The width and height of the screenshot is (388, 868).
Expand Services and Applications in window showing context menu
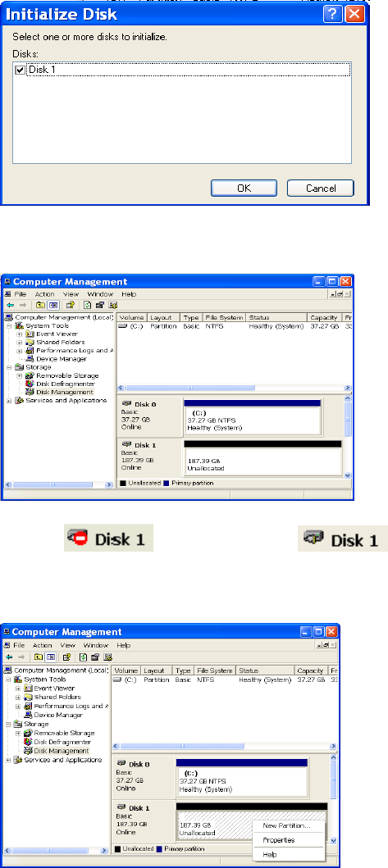(x=8, y=760)
